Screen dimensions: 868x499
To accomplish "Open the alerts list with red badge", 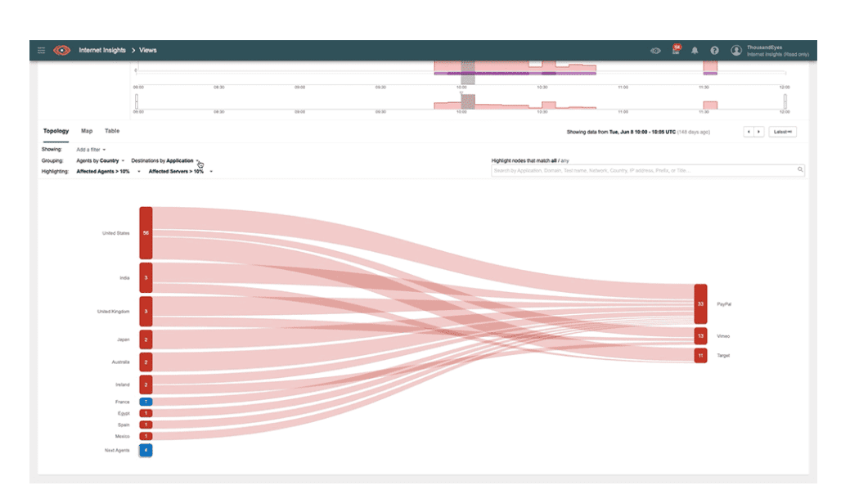I will [x=676, y=49].
